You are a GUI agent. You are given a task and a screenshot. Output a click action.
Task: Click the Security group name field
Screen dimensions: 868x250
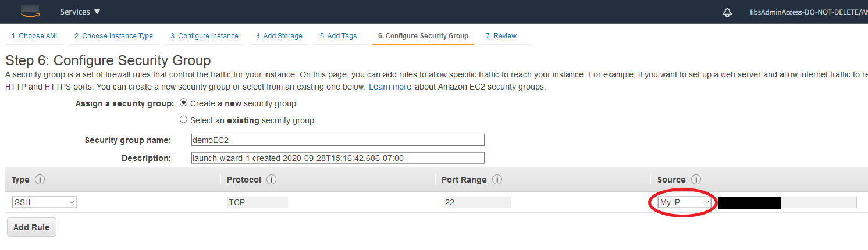click(337, 140)
